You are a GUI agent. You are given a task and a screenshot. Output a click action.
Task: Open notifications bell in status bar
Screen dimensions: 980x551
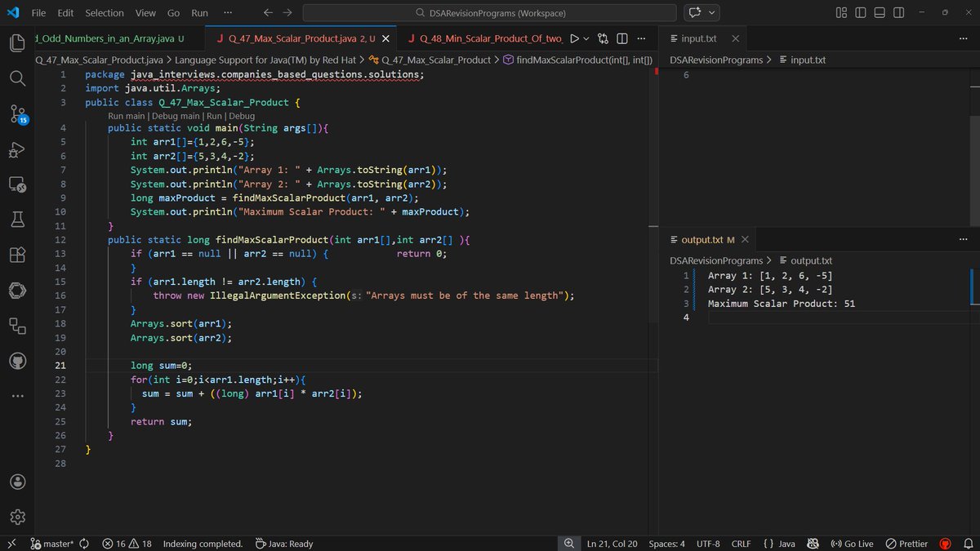click(968, 544)
